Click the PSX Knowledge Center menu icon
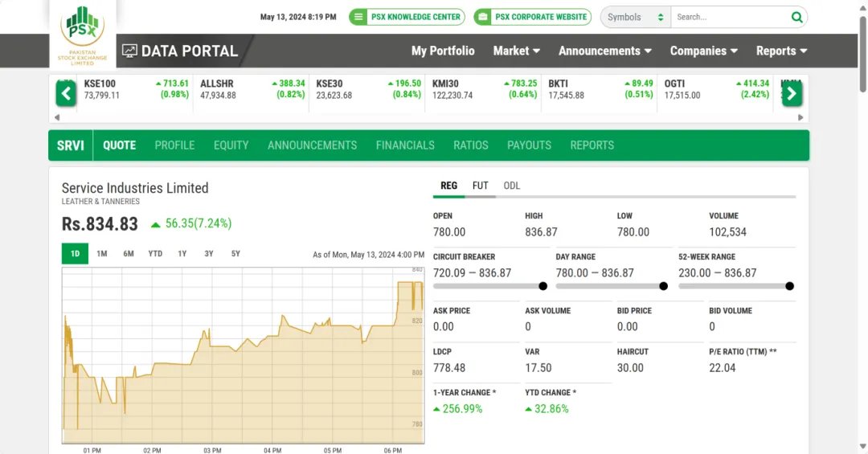868x454 pixels. click(358, 17)
